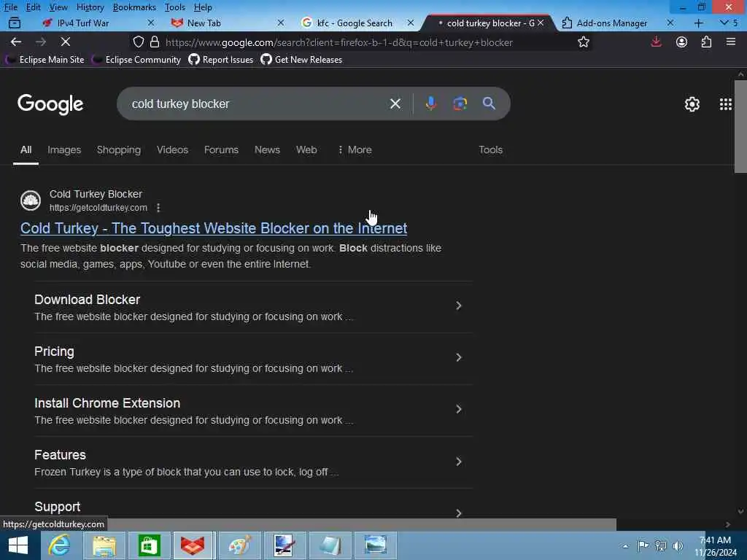
Task: Click the vertical page scrollbar thumb
Action: coord(740,126)
